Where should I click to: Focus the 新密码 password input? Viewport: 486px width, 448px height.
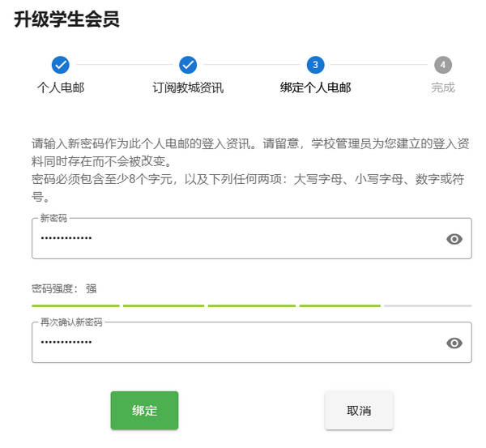tap(235, 239)
